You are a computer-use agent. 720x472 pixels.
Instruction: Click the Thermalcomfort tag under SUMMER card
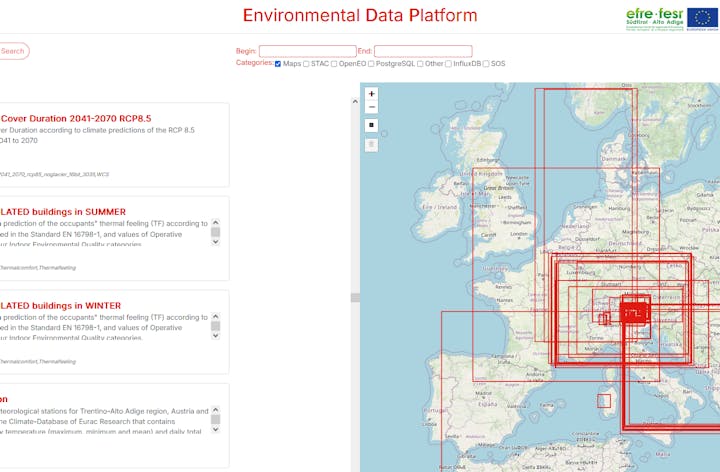18,268
